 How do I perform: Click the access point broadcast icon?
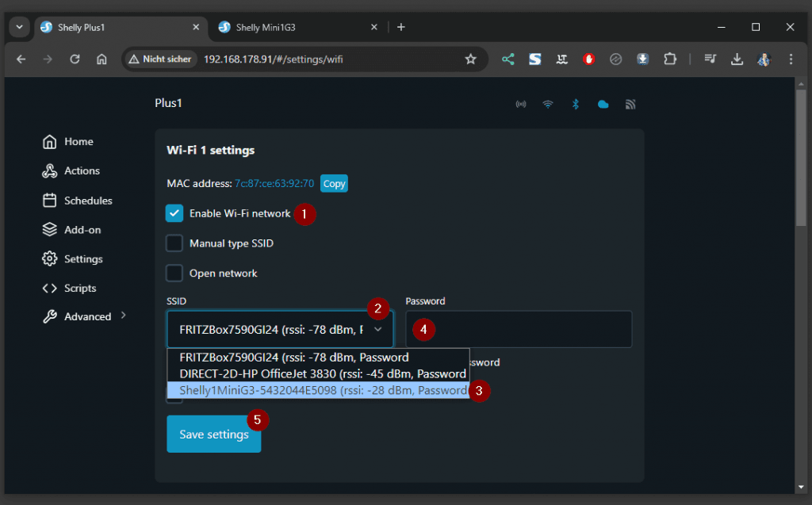pyautogui.click(x=521, y=104)
